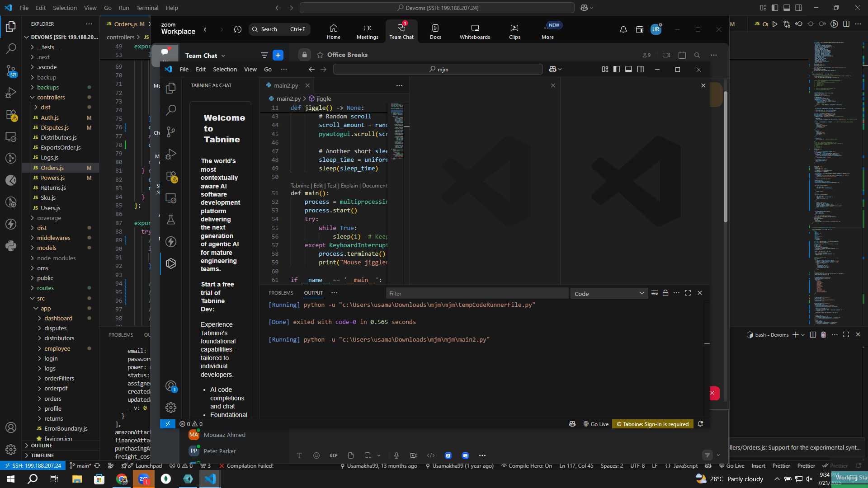The image size is (868, 488).
Task: Click chat filter icon next to Team Chat
Action: pos(264,55)
